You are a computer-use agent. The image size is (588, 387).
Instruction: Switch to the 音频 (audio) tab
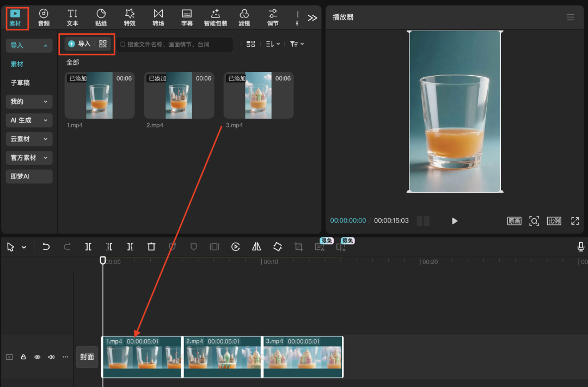(x=44, y=17)
